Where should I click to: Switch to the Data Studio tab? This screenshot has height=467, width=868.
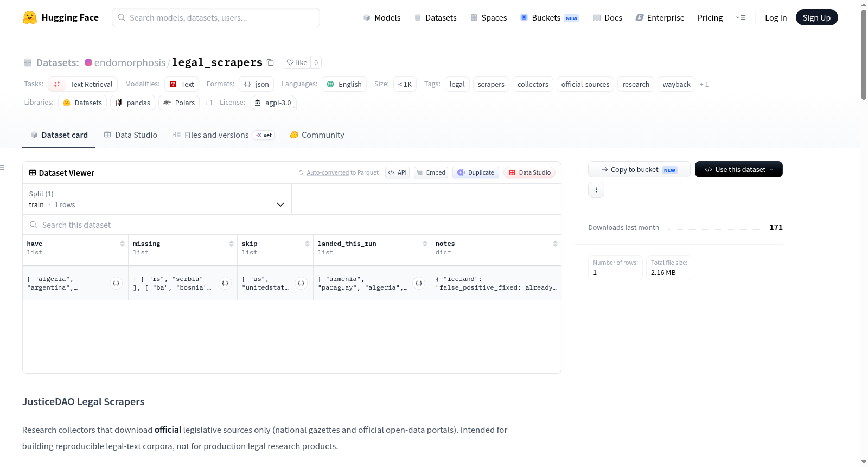(x=131, y=135)
